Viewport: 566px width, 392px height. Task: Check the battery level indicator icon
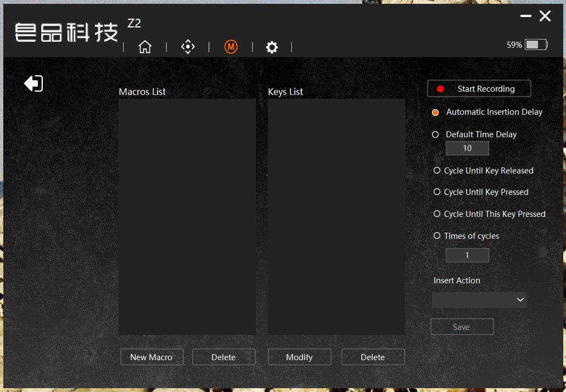(x=536, y=45)
